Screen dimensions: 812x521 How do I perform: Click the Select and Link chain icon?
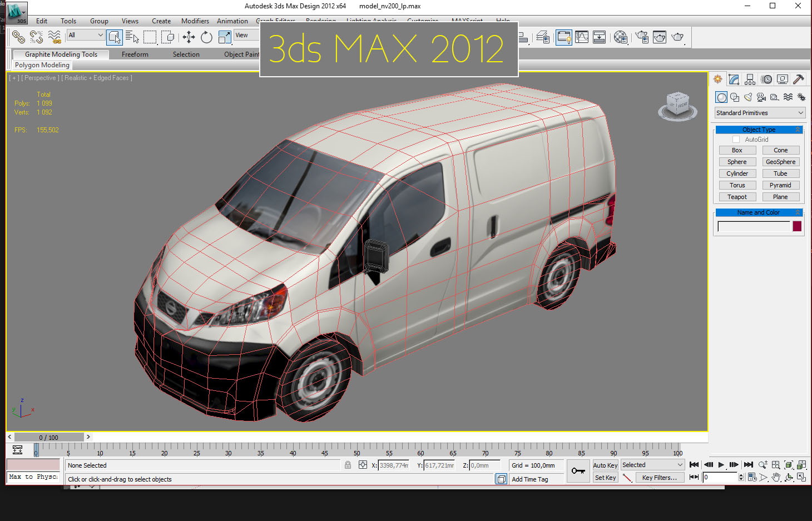coord(19,37)
